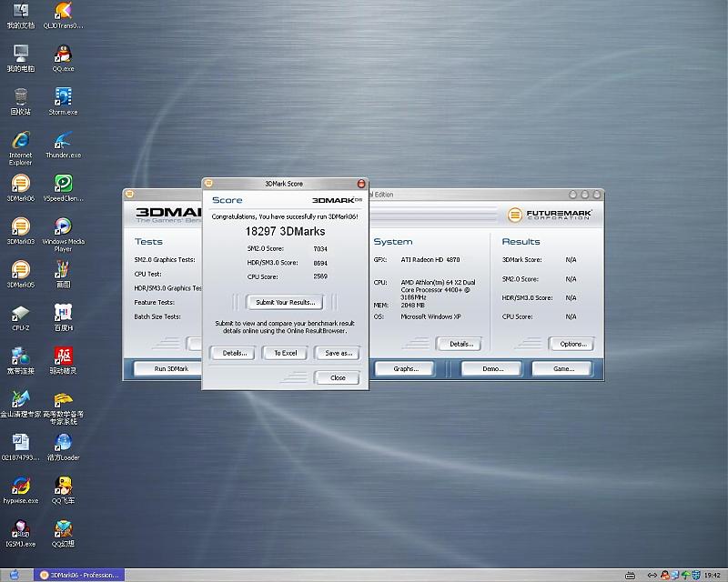Image resolution: width=728 pixels, height=582 pixels.
Task: Click the CPU Score value 2569
Action: tap(320, 276)
